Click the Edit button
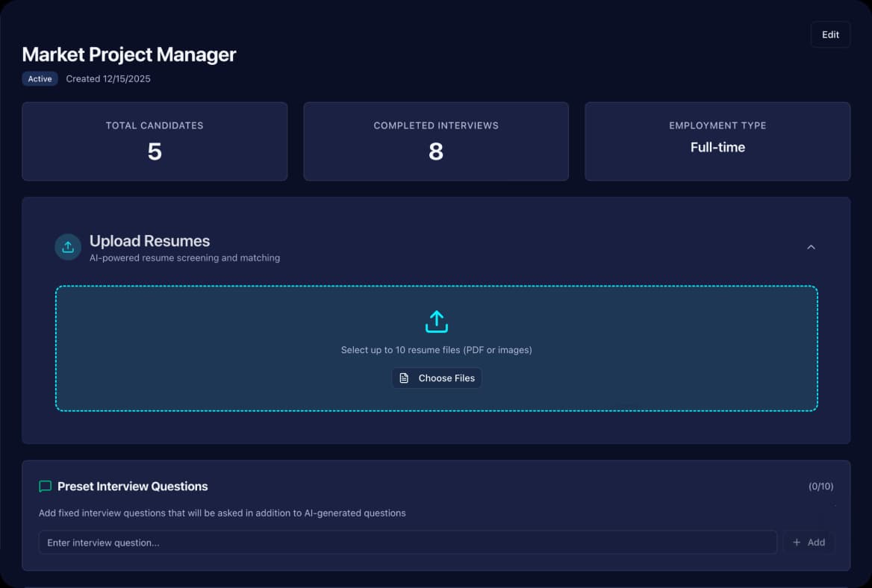 point(830,34)
